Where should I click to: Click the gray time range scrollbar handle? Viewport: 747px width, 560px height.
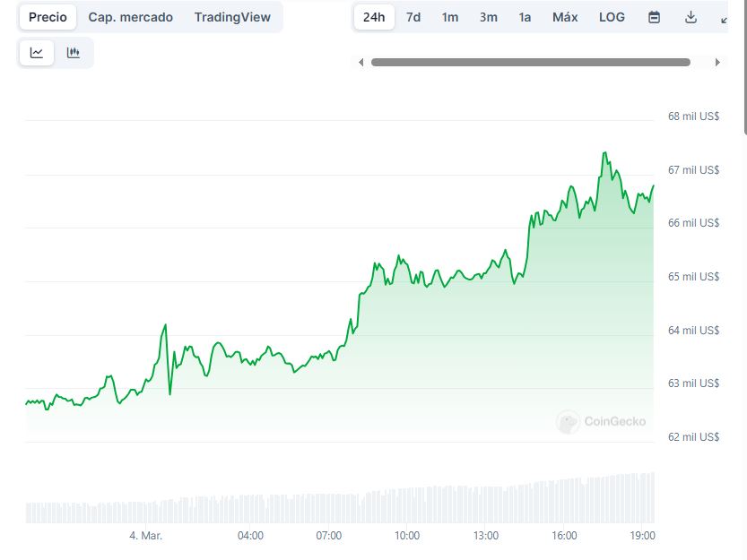tap(531, 63)
